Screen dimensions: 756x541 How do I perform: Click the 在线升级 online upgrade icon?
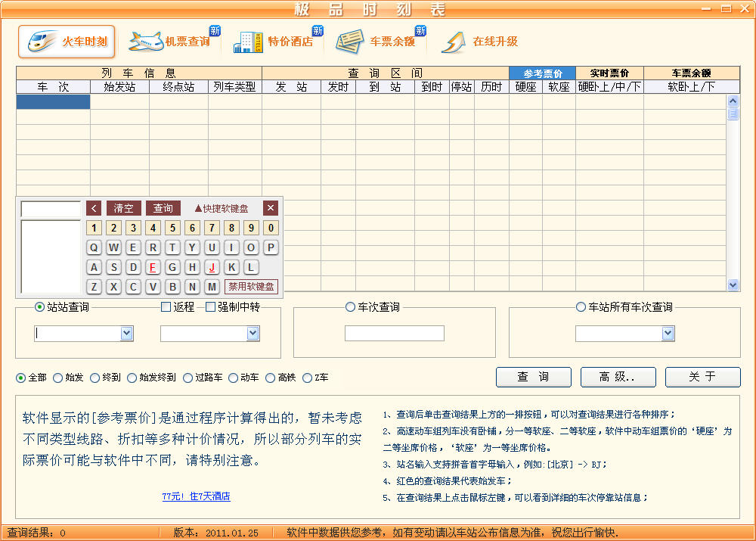tap(481, 42)
